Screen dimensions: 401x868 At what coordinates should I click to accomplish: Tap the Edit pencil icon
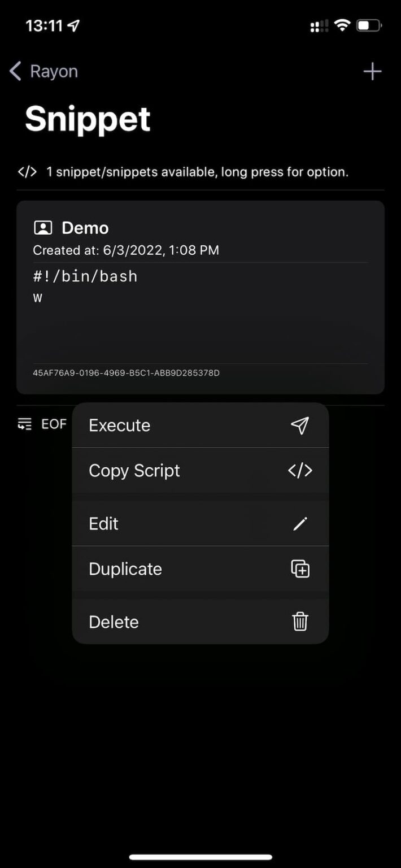pos(300,523)
